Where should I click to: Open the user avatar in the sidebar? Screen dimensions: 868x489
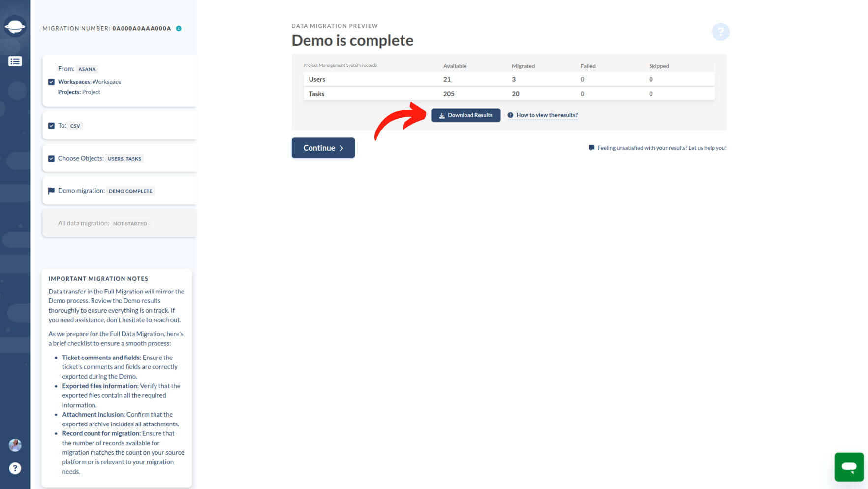[15, 445]
